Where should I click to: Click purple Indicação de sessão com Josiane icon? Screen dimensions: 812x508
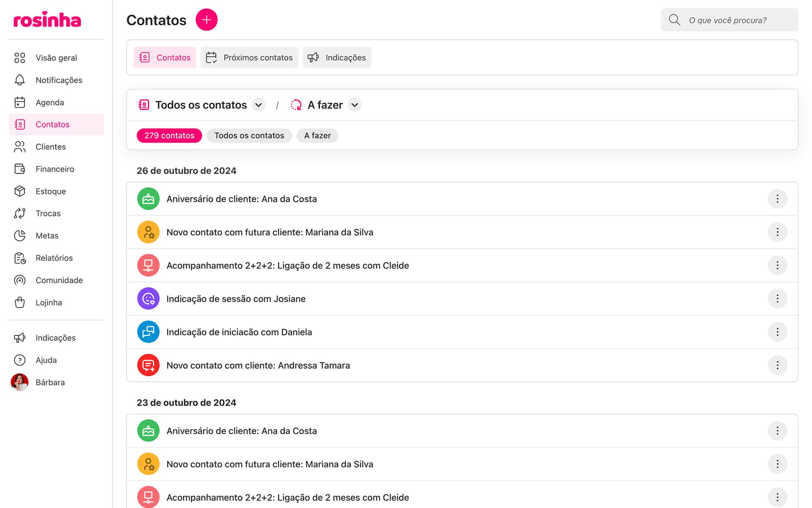point(148,299)
